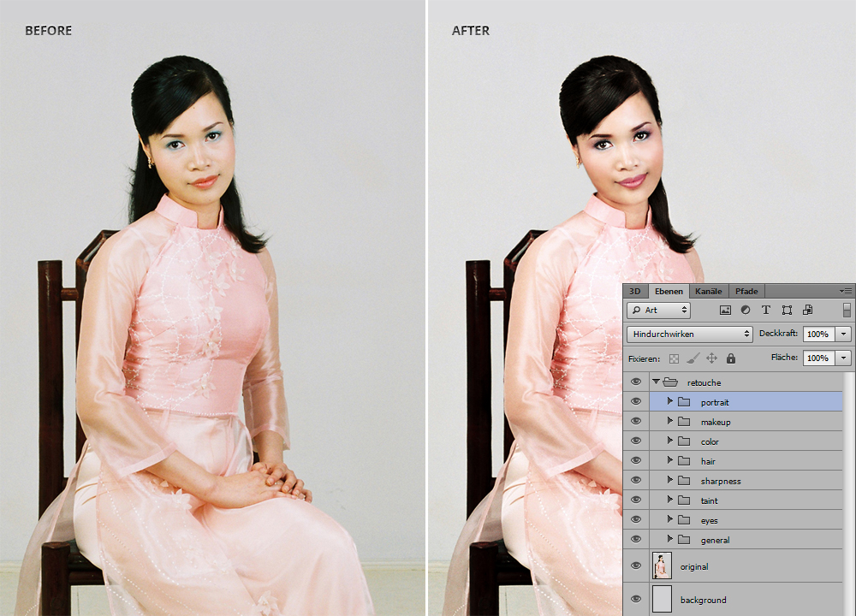Viewport: 856px width, 616px height.
Task: Click the makeup group folder icon
Action: pos(684,421)
